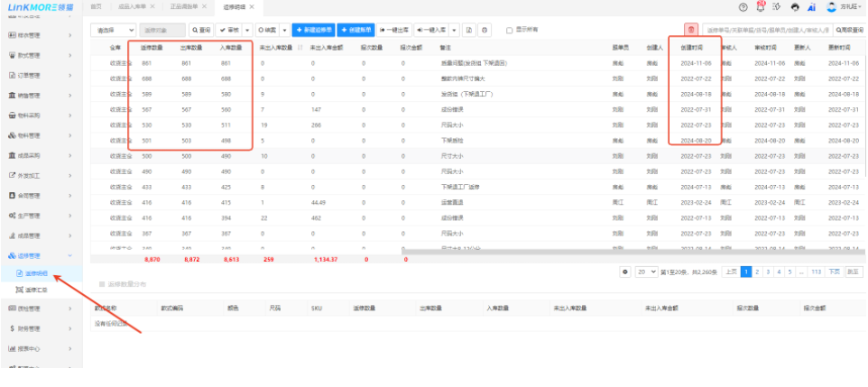
Task: Click the search input for 返修单号
Action: pos(765,30)
